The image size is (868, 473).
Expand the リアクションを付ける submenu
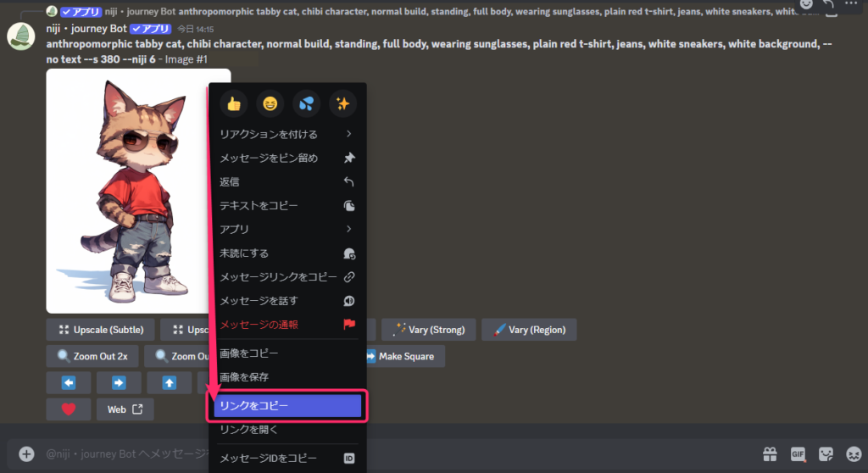tap(287, 134)
